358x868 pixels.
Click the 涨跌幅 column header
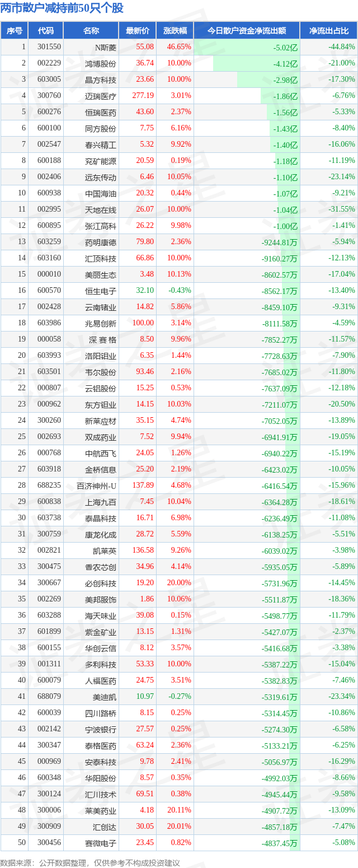(x=175, y=31)
